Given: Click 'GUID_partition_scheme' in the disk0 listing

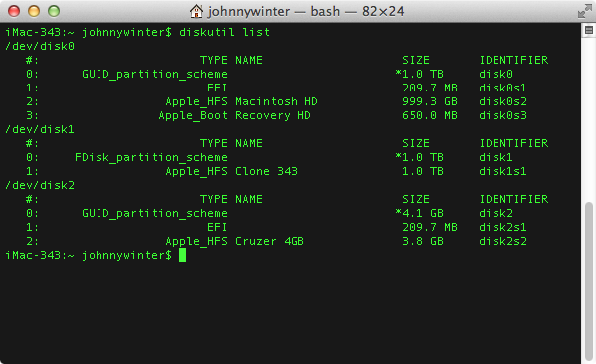Looking at the screenshot, I should tap(154, 74).
